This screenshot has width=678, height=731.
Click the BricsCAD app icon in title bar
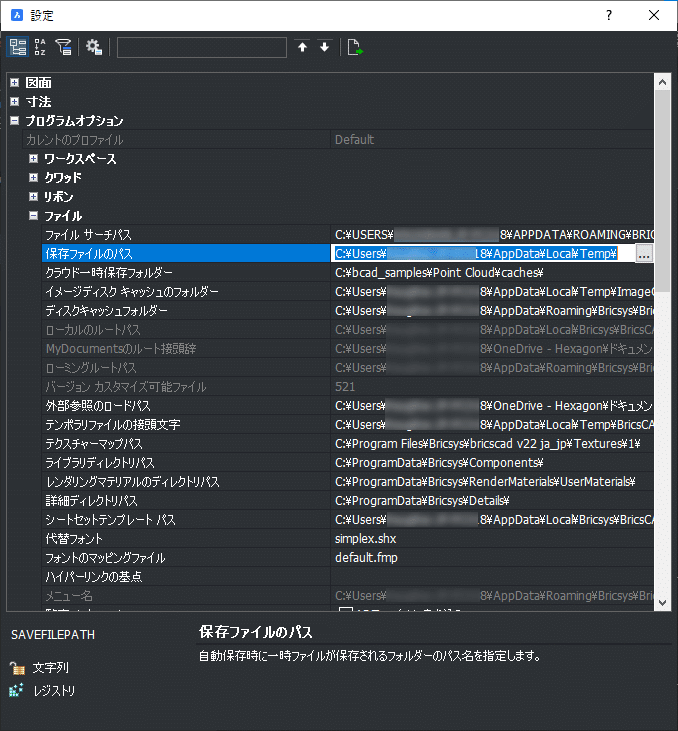[x=17, y=15]
